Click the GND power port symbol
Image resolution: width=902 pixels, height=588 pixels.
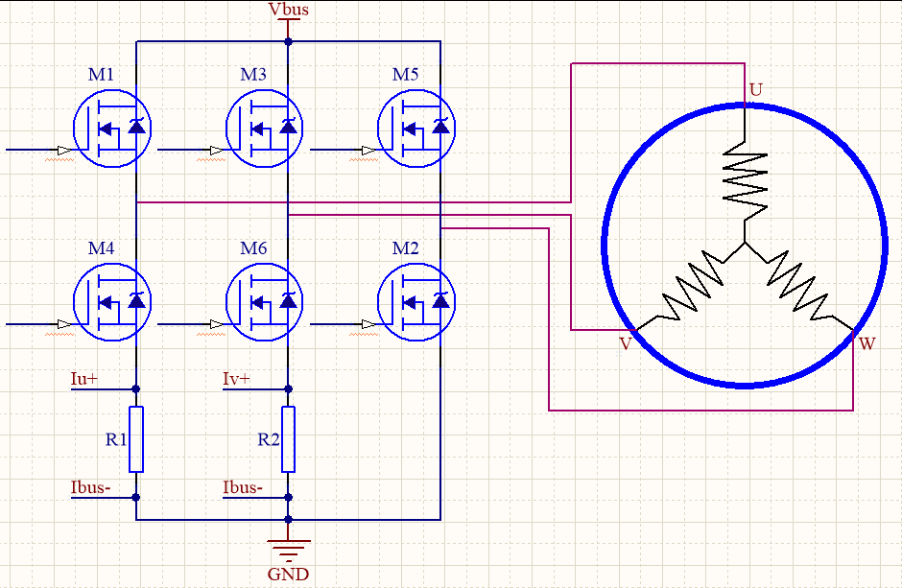[x=288, y=551]
